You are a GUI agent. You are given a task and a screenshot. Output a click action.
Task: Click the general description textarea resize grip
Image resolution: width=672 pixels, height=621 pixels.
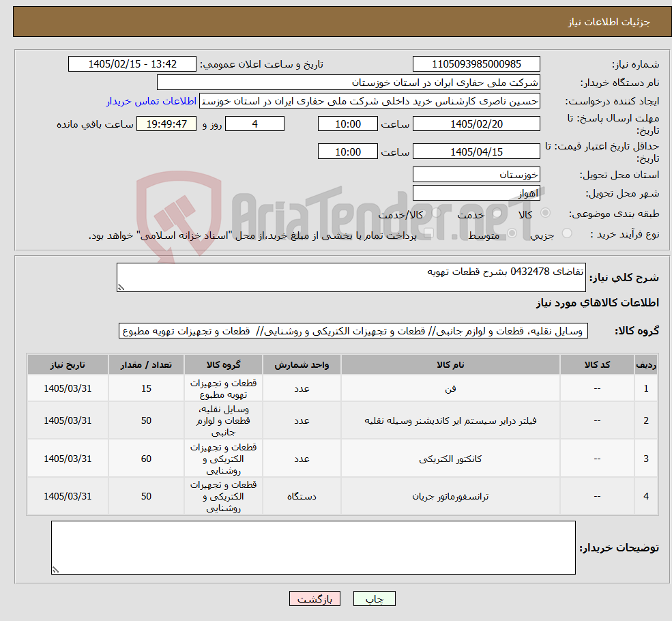[x=121, y=287]
